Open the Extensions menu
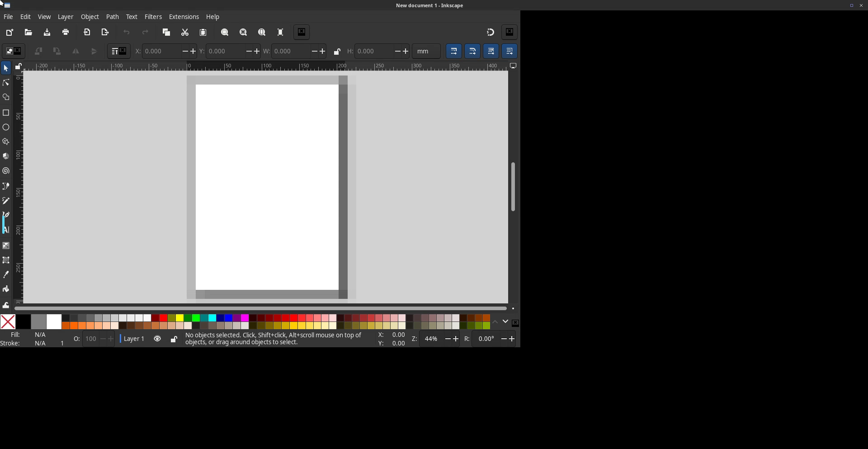 click(184, 17)
